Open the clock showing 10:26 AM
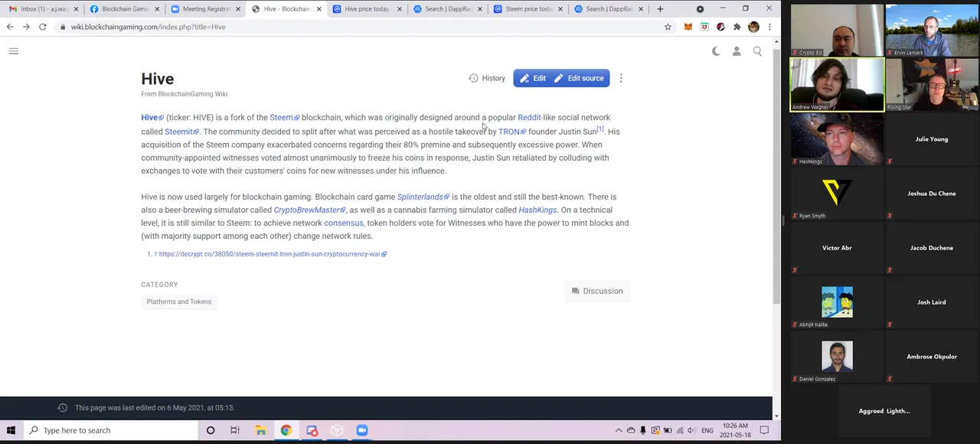 click(735, 430)
